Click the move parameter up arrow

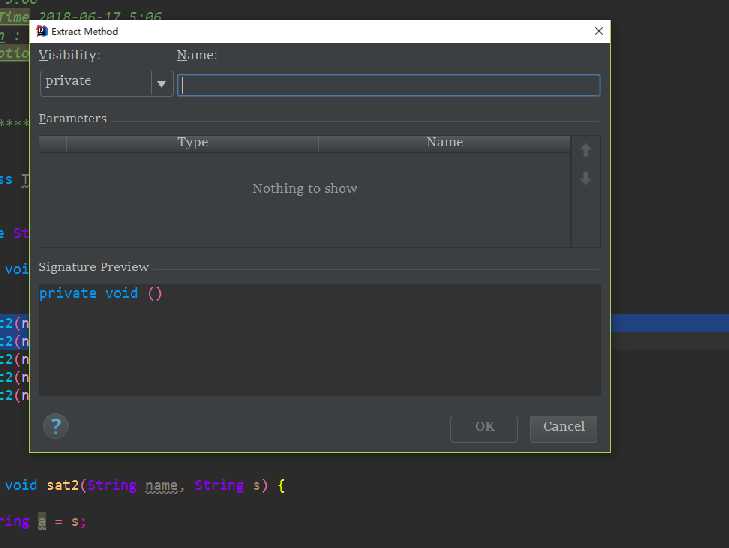(586, 150)
